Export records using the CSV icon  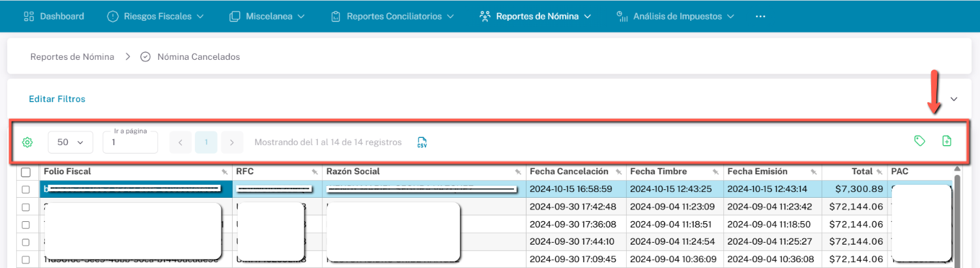coord(422,142)
